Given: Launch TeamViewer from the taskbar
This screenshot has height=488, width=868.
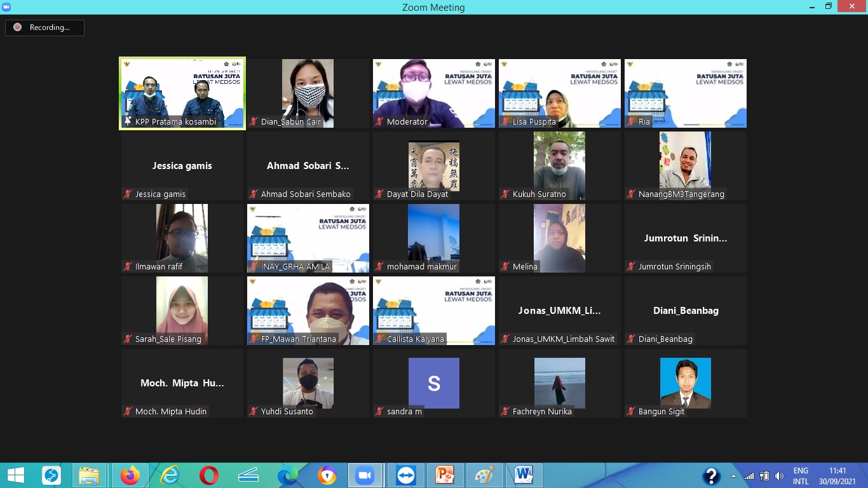Looking at the screenshot, I should 405,475.
